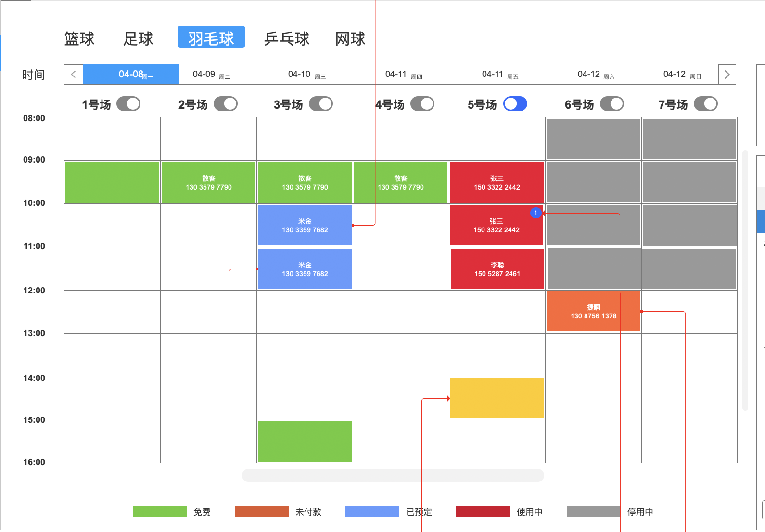This screenshot has width=765, height=532.
Task: Select the date 04-09 周二
Action: 211,75
